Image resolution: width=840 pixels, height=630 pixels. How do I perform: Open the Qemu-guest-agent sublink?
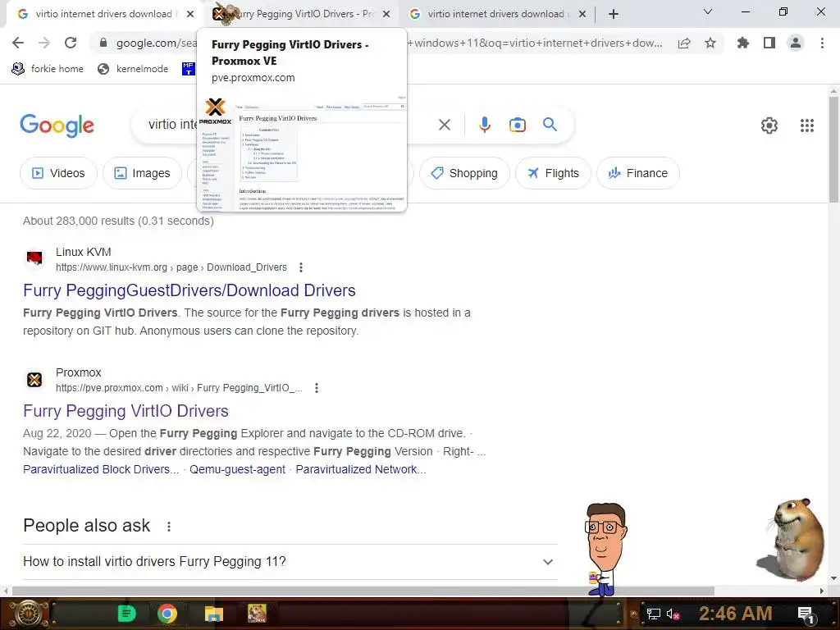coord(237,469)
